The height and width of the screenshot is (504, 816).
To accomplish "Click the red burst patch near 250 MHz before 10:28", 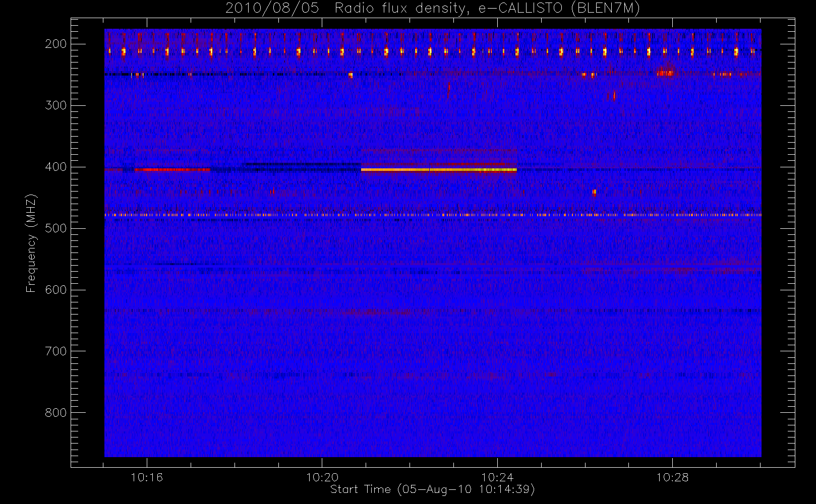I will click(666, 72).
